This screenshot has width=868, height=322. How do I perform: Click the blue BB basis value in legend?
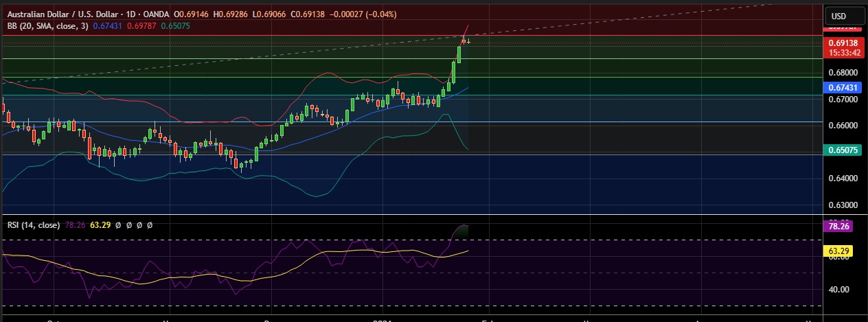[108, 25]
